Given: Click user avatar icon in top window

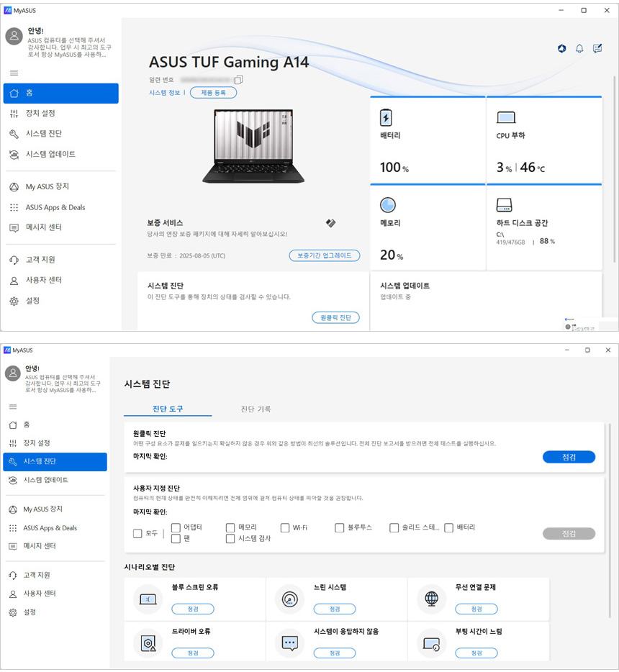Looking at the screenshot, I should [x=14, y=36].
